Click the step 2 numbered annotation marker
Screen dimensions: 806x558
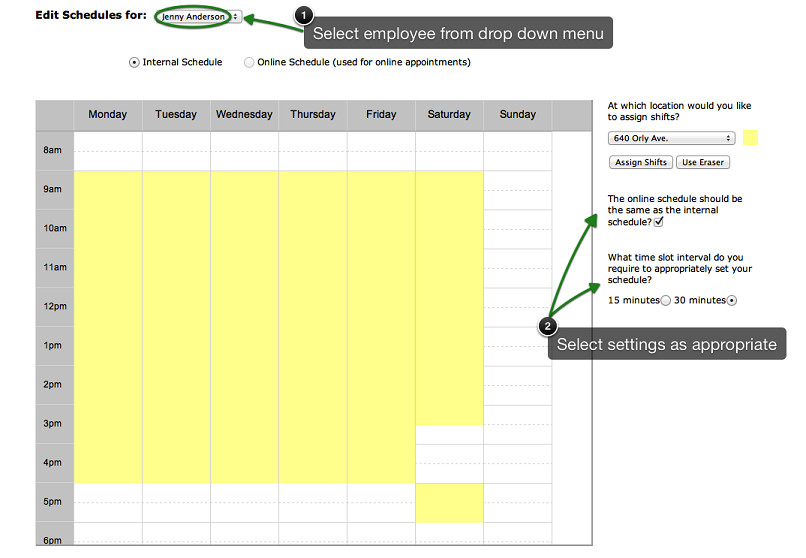click(547, 326)
